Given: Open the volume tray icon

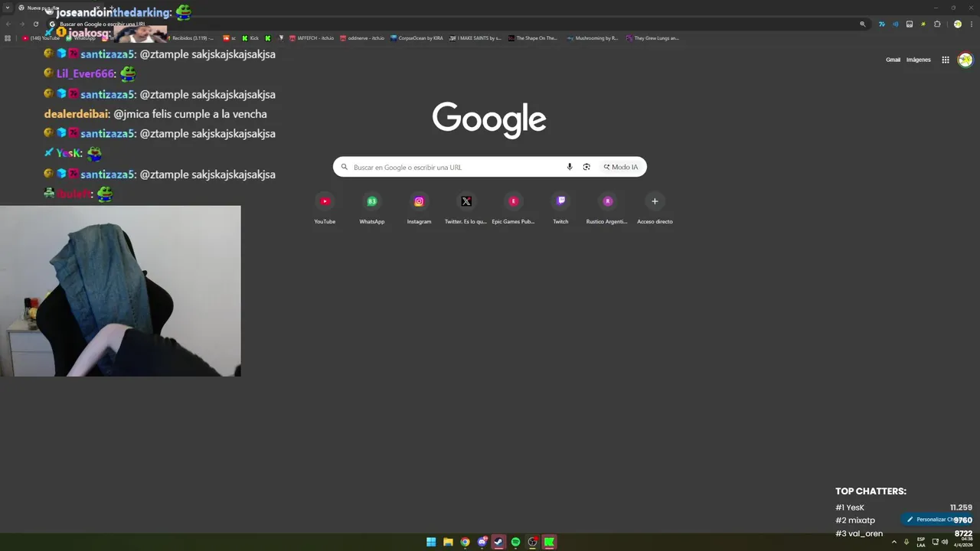Looking at the screenshot, I should (945, 542).
